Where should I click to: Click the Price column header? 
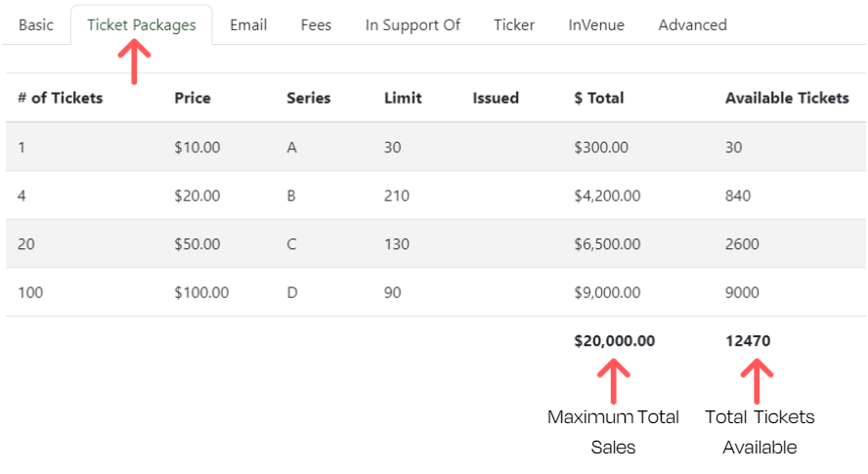(193, 98)
